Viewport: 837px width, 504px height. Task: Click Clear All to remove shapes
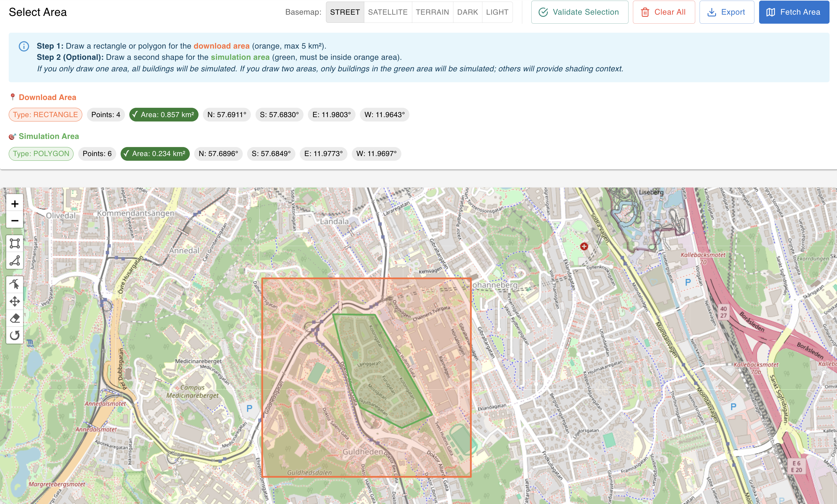click(x=663, y=12)
